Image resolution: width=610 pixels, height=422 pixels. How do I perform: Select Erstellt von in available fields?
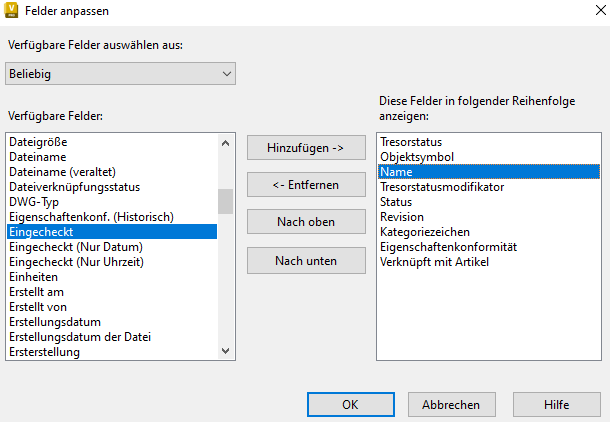[x=38, y=307]
